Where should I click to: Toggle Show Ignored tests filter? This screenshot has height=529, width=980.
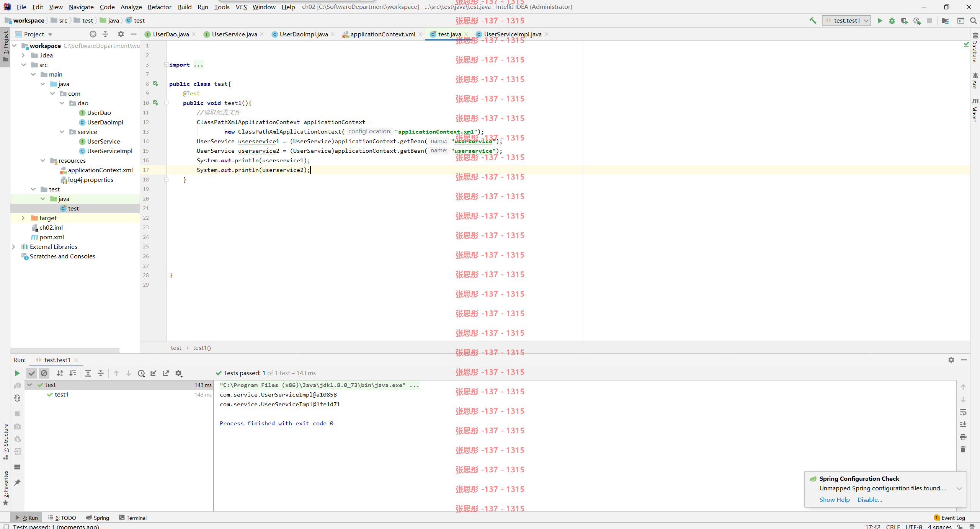point(44,373)
